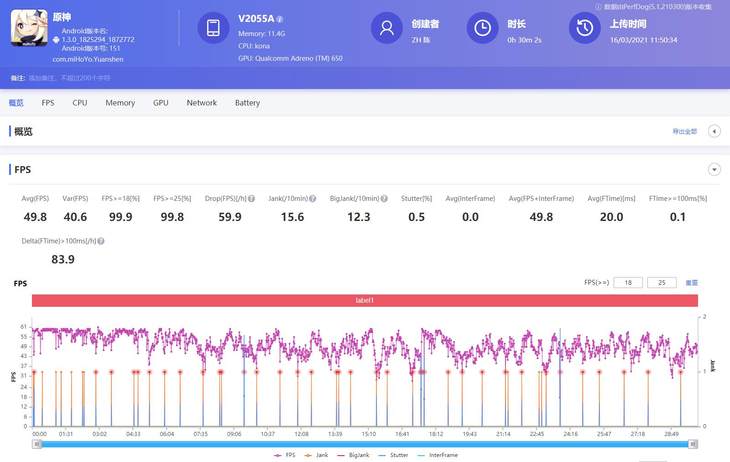Collapse the overview section side arrow

click(714, 131)
